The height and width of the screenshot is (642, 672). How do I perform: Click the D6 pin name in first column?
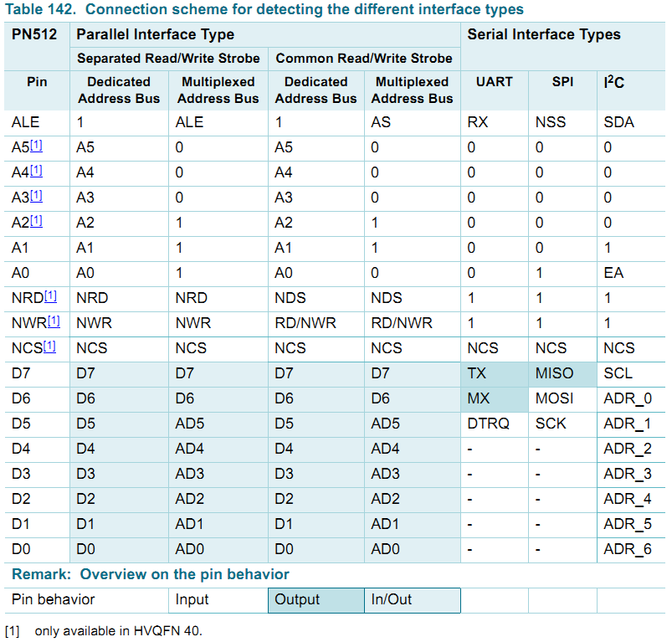tap(21, 398)
